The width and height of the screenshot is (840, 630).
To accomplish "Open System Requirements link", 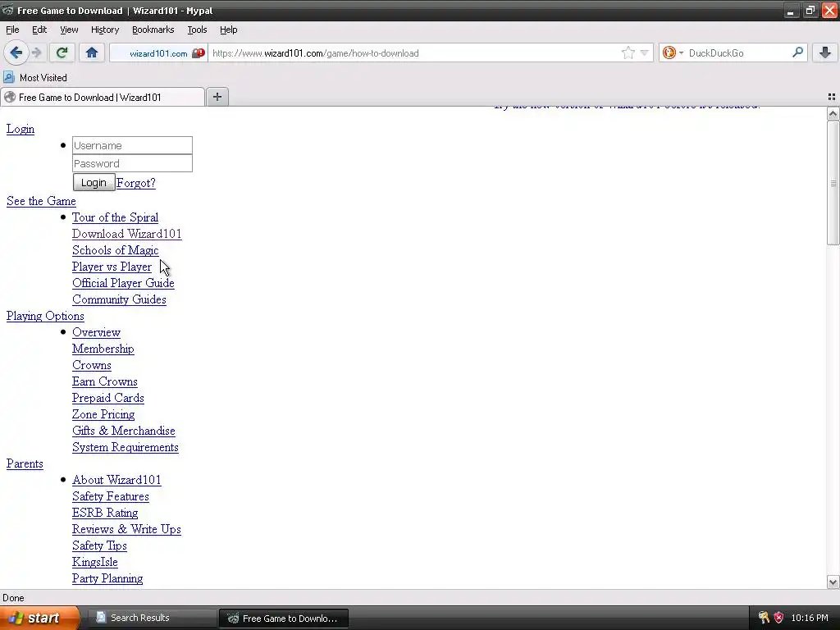I will (126, 447).
